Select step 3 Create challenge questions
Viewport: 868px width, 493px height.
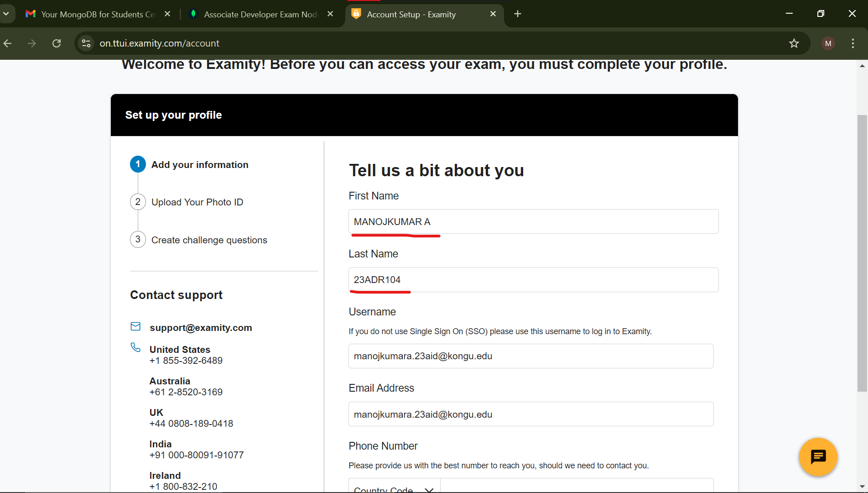(x=209, y=240)
